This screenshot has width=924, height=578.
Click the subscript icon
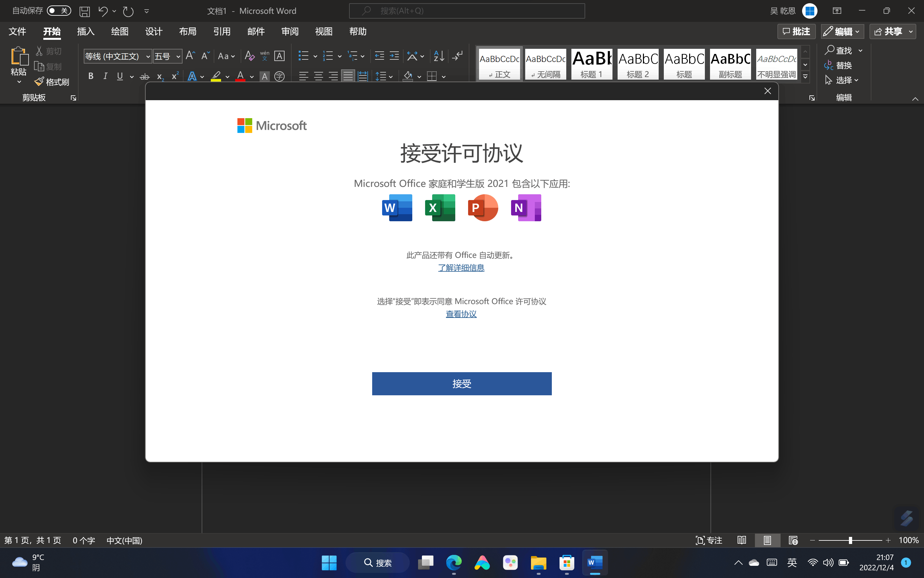pos(160,76)
